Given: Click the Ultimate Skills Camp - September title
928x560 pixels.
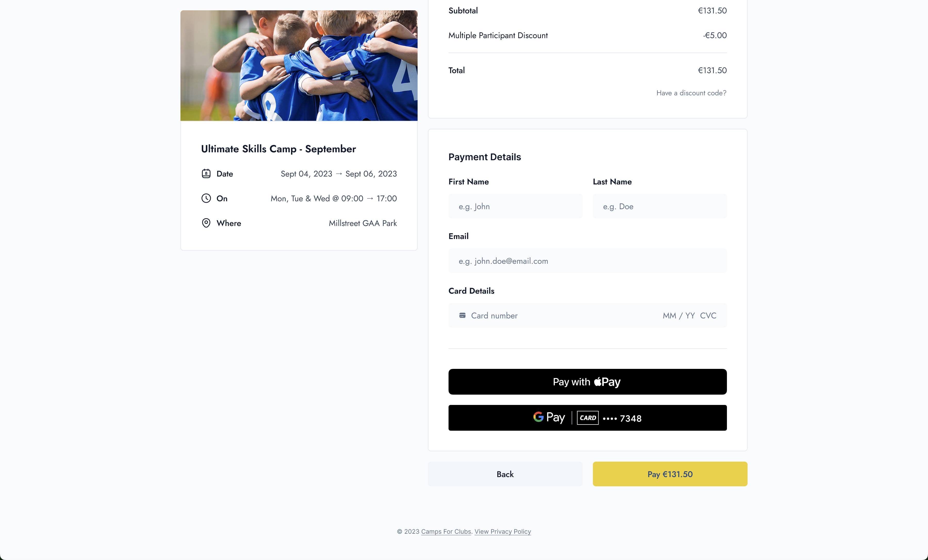Looking at the screenshot, I should [x=278, y=149].
